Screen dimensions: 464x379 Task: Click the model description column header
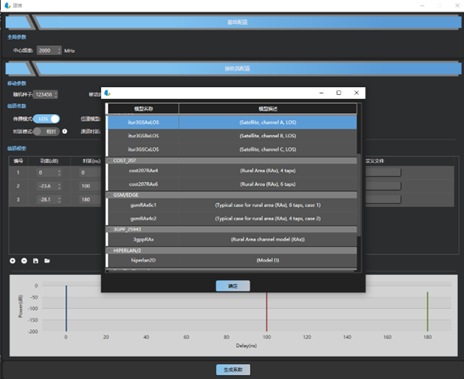(268, 109)
